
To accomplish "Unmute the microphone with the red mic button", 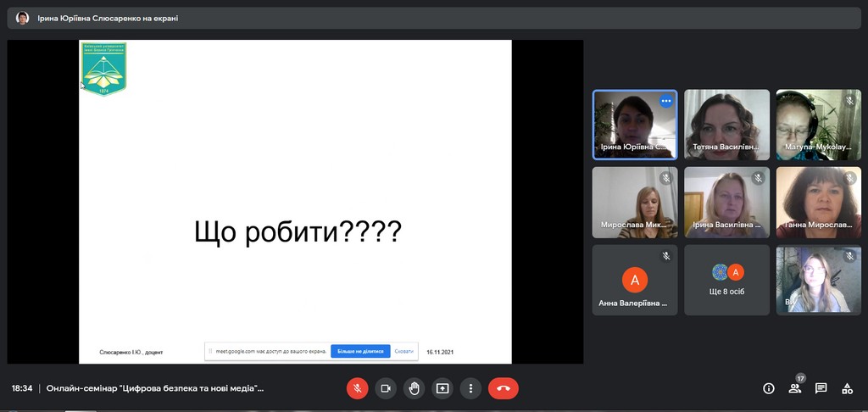I will 357,388.
